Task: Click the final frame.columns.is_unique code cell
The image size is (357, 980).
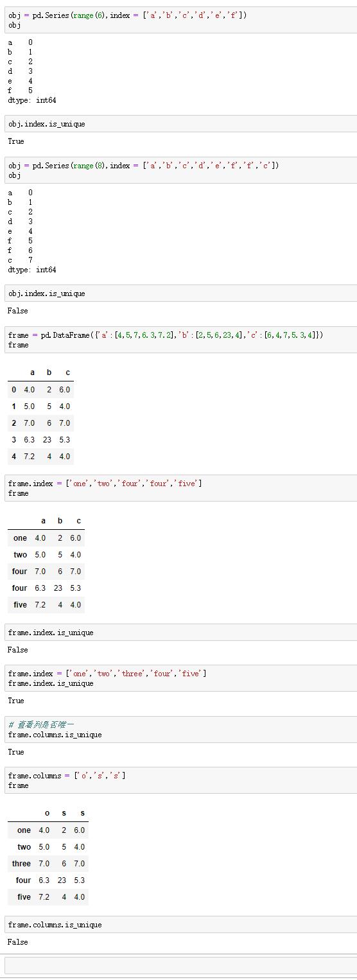Action: [x=181, y=925]
